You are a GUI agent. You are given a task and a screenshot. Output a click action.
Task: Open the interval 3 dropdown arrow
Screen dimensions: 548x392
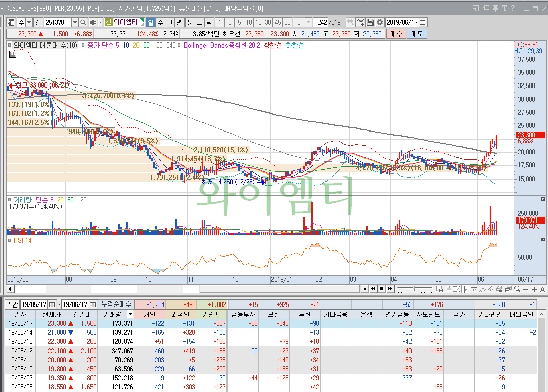308,22
